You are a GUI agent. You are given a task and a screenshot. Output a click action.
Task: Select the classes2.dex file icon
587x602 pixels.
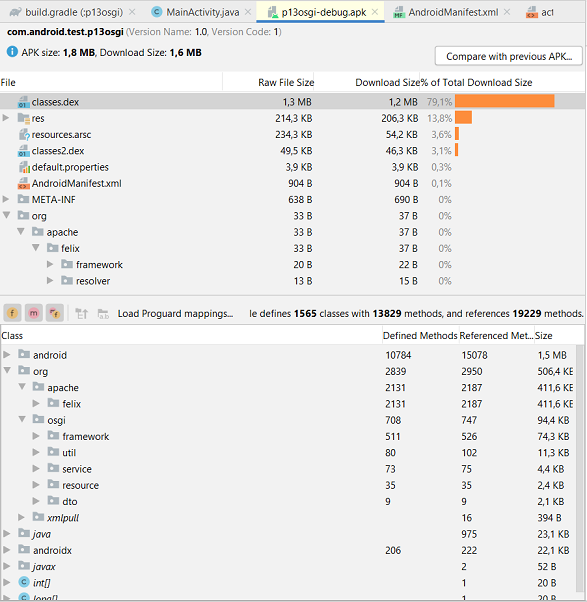click(23, 150)
